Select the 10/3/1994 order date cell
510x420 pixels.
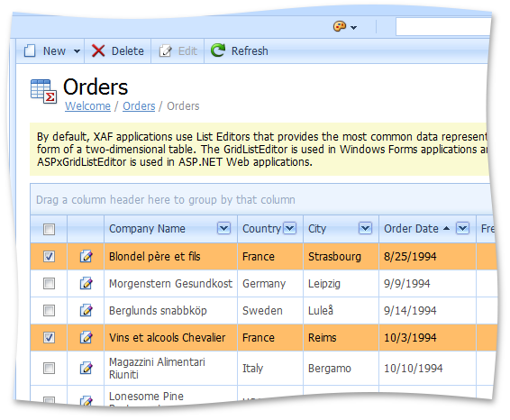(427, 337)
